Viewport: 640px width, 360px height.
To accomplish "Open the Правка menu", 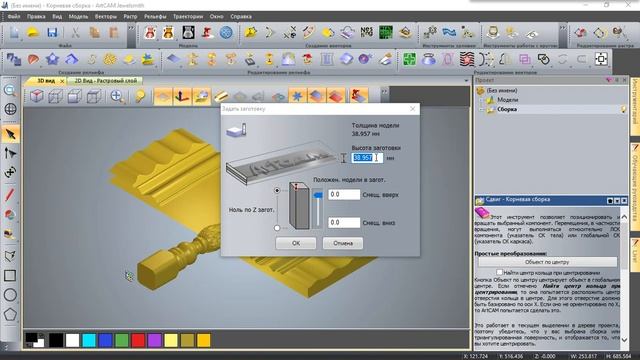I will 36,17.
